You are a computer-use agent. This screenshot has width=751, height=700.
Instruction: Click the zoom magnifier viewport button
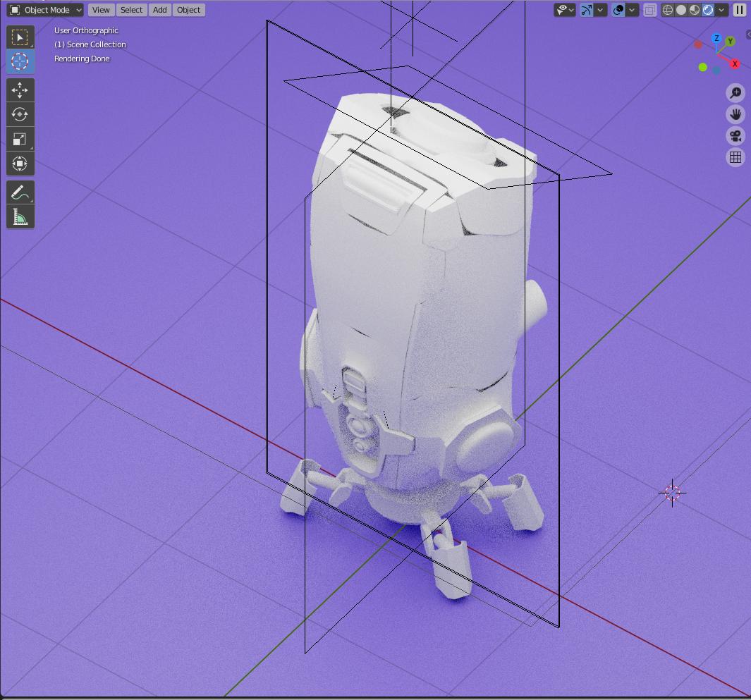735,93
